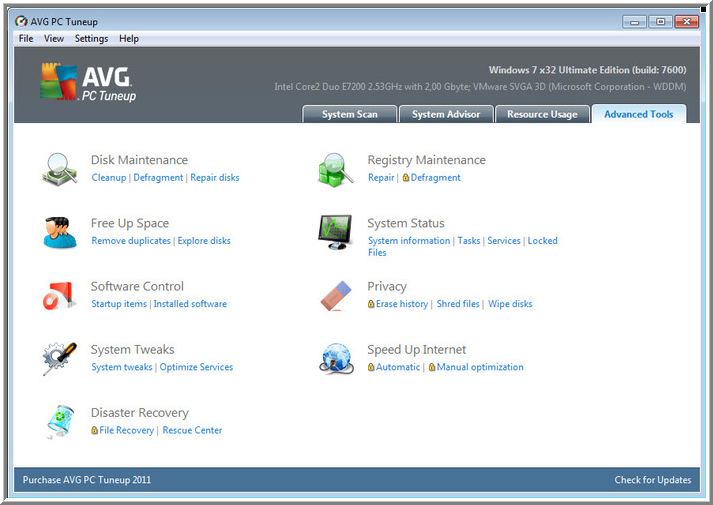Open Startup items link
Image resolution: width=713 pixels, height=505 pixels.
point(119,304)
